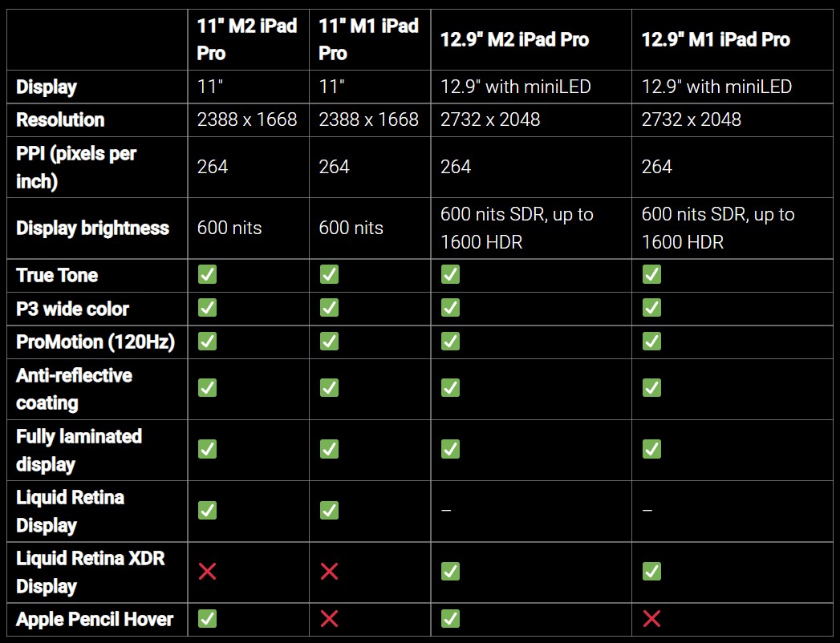This screenshot has height=643, width=840.
Task: Click the Apple Pencil Hover red X for 11" M1
Action: click(329, 619)
